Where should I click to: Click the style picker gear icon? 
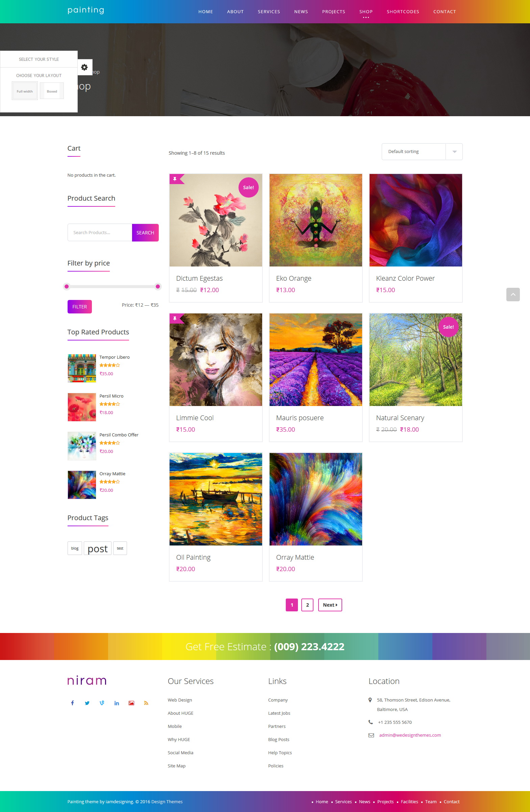(85, 67)
